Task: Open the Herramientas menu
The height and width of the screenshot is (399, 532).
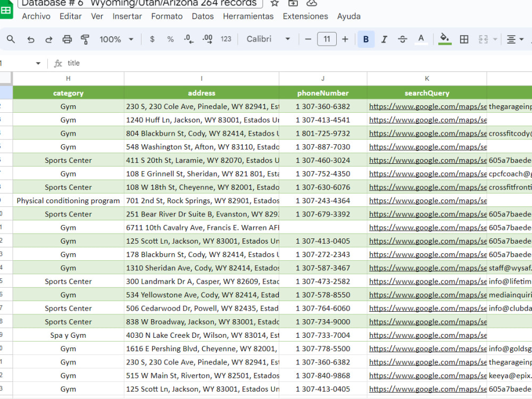Action: [x=248, y=16]
